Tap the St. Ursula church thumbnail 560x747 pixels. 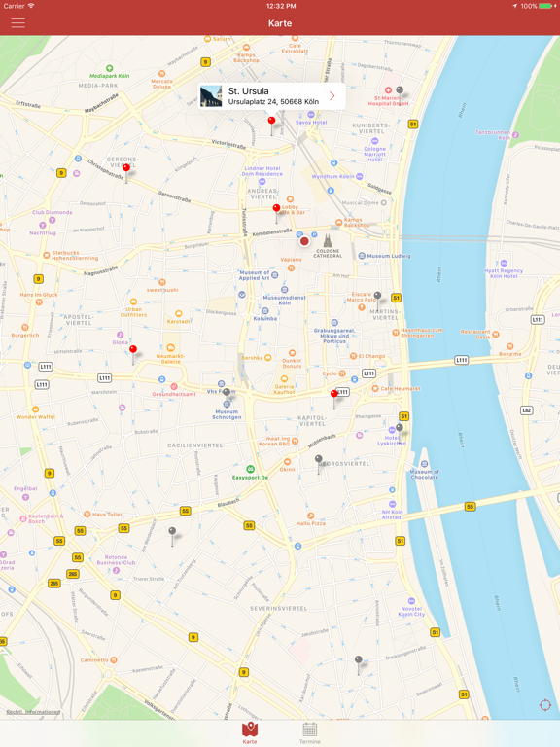click(x=211, y=96)
